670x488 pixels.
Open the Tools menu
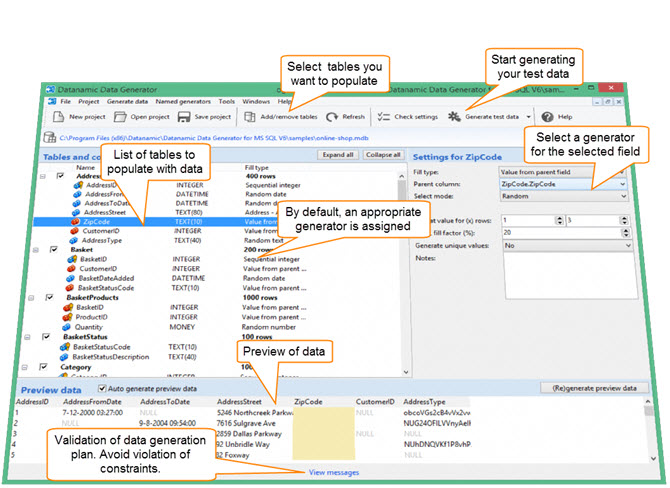[x=226, y=101]
